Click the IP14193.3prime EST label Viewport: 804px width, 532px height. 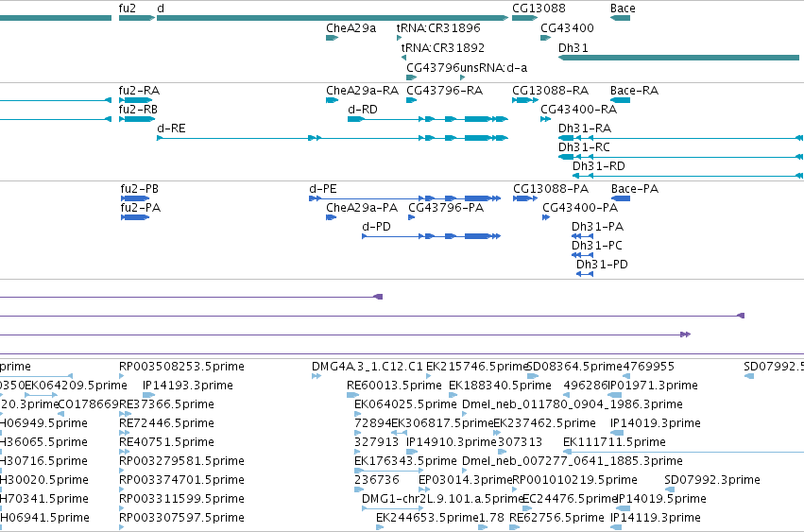coord(188,386)
